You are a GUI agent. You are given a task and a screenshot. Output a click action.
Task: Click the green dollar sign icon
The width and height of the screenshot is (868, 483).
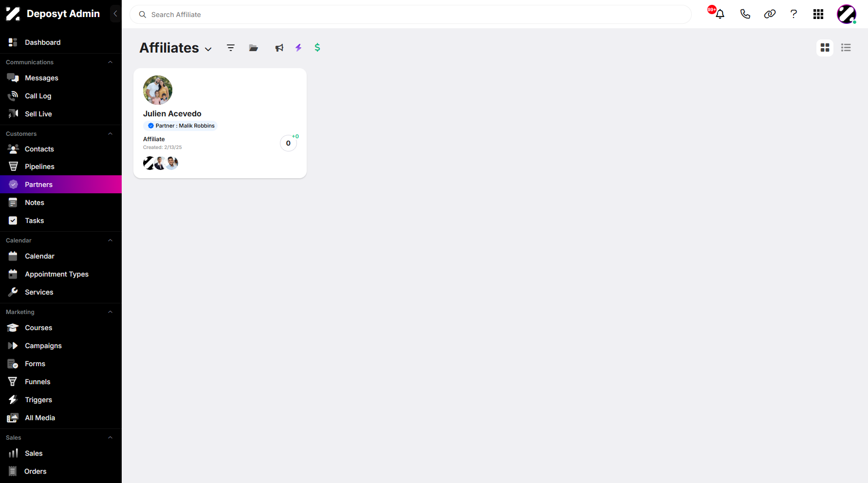click(317, 47)
